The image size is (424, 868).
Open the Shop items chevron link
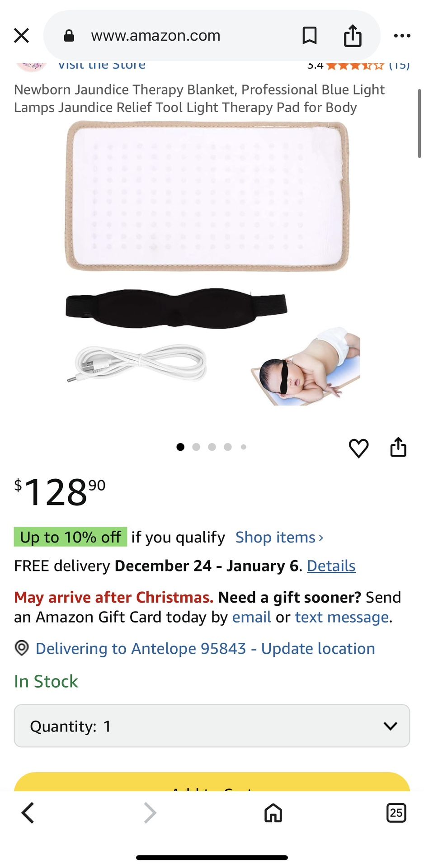coord(279,537)
